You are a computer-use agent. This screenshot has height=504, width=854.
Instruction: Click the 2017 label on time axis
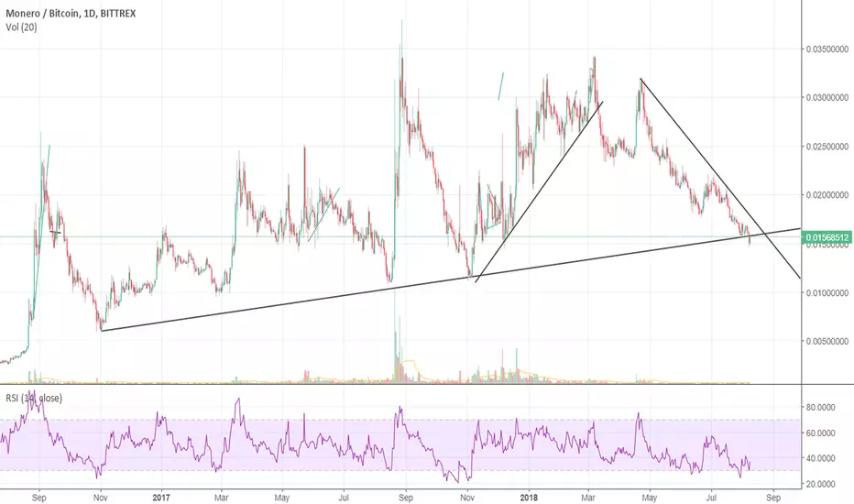[161, 498]
